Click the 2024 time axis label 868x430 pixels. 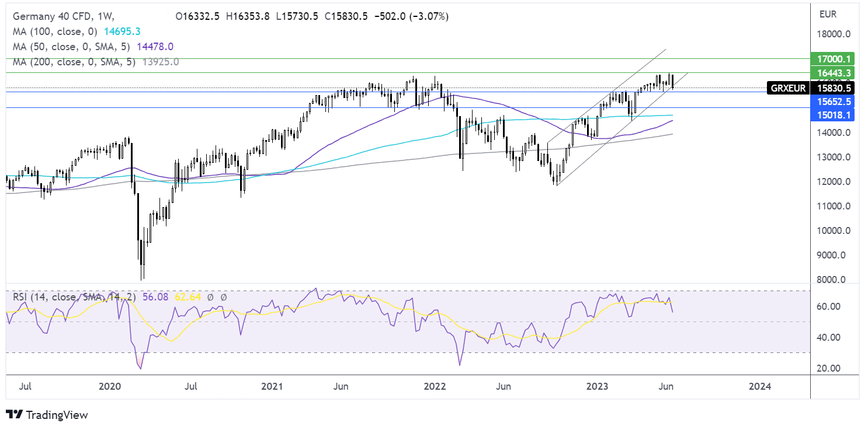(x=761, y=386)
